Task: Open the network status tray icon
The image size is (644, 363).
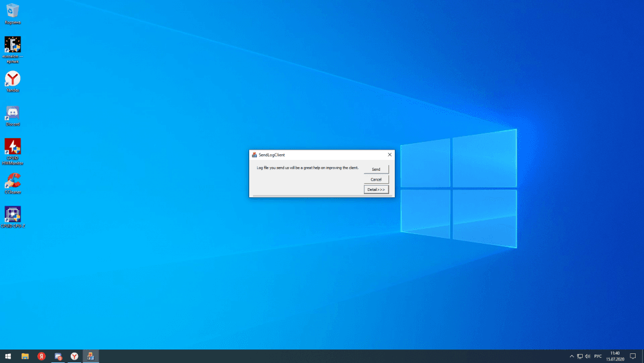Action: 580,356
